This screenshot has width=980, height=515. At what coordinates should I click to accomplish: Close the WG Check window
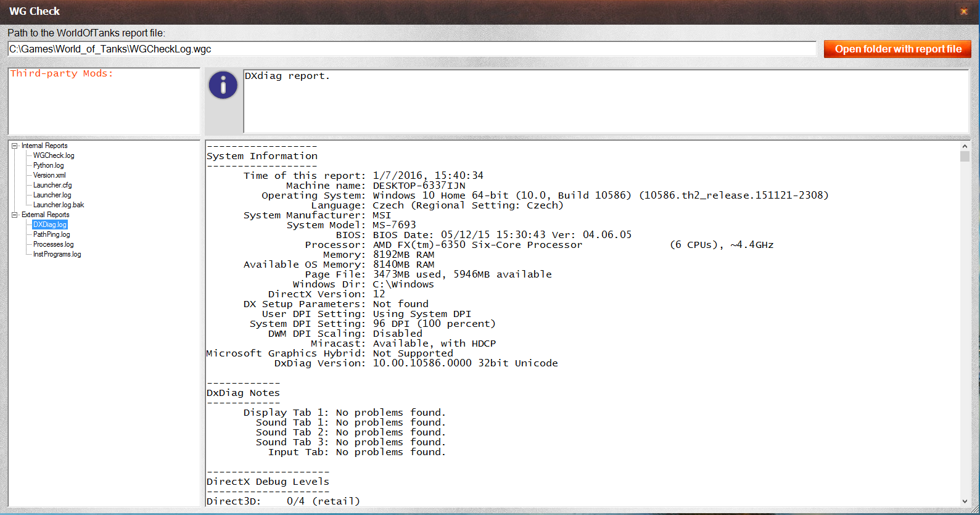pos(963,11)
